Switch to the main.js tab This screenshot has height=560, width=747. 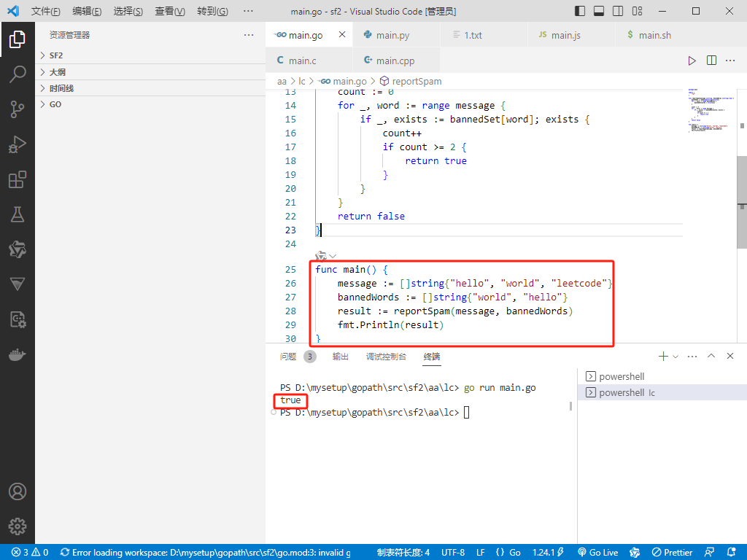572,35
